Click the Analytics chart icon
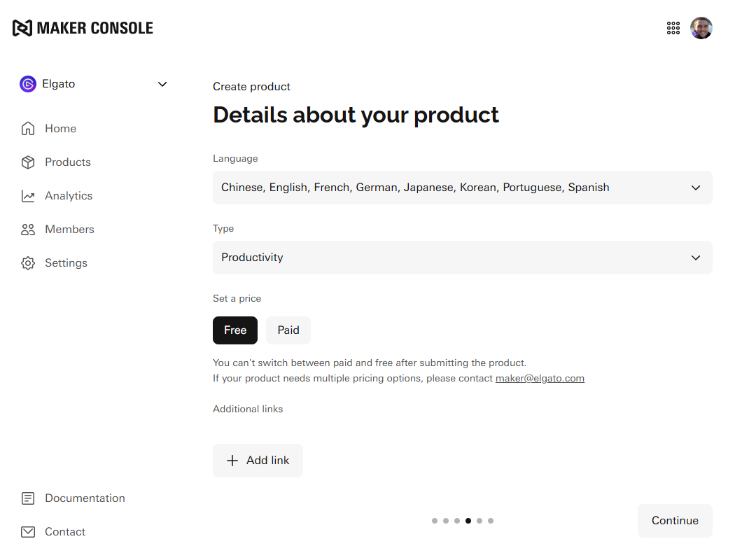The height and width of the screenshot is (560, 735). tap(28, 196)
